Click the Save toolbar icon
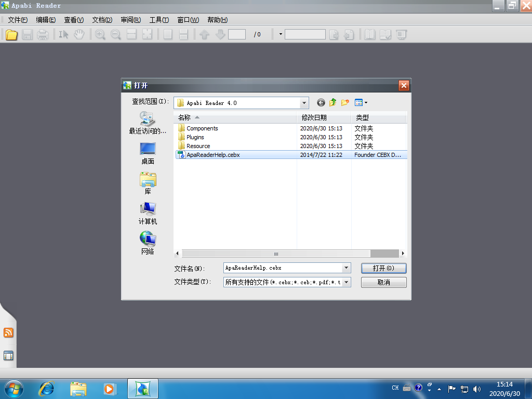Viewport: 532px width, 399px height. 27,35
